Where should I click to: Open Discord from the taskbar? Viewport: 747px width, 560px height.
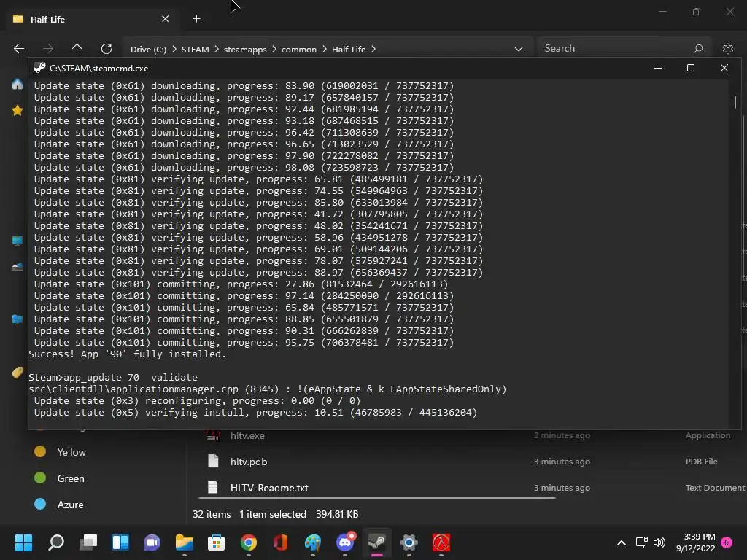(x=345, y=542)
